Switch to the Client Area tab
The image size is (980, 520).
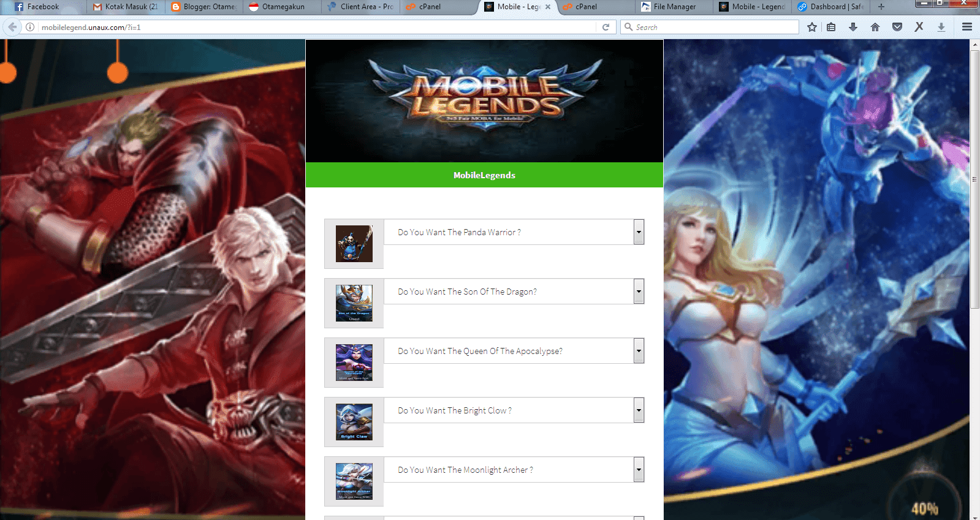pos(361,7)
